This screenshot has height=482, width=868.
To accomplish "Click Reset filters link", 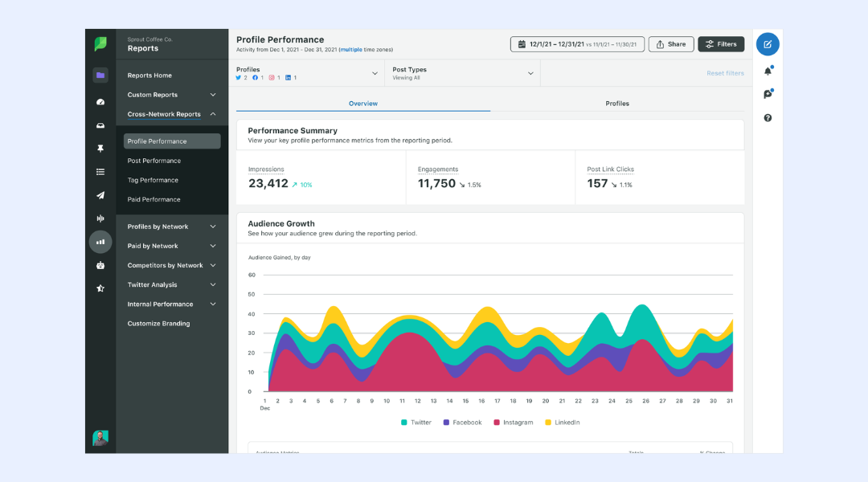I will (x=725, y=73).
